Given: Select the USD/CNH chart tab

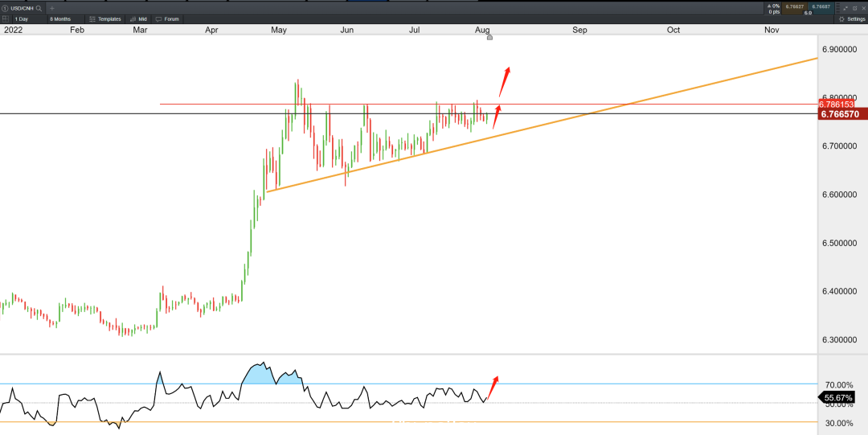Looking at the screenshot, I should pos(23,8).
